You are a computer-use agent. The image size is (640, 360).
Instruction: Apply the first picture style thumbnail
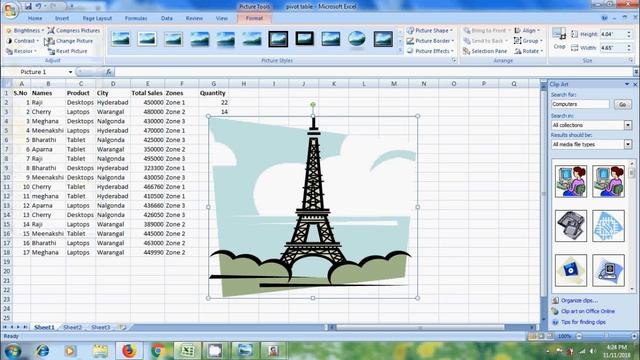pos(121,39)
